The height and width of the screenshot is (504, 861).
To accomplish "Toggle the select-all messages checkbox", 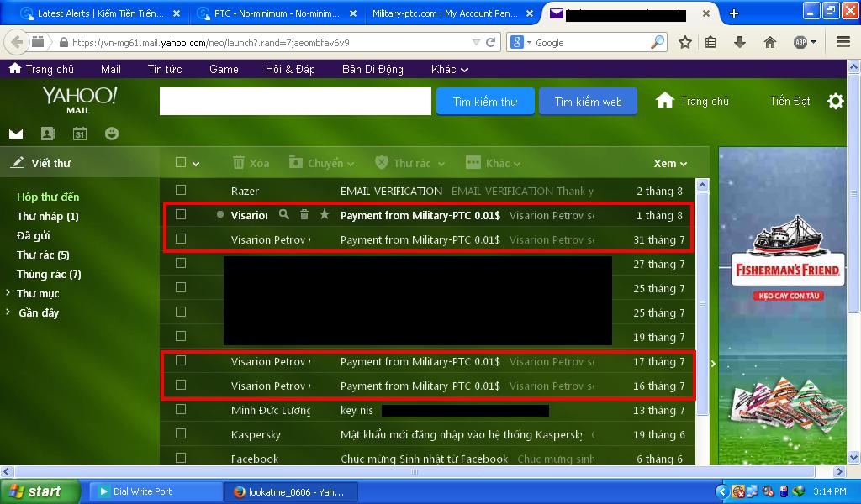I will [x=180, y=162].
